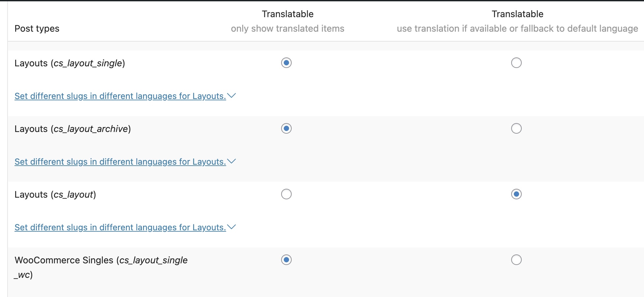This screenshot has width=644, height=297.
Task: Open slug settings link under cs_layout_single
Action: (120, 96)
